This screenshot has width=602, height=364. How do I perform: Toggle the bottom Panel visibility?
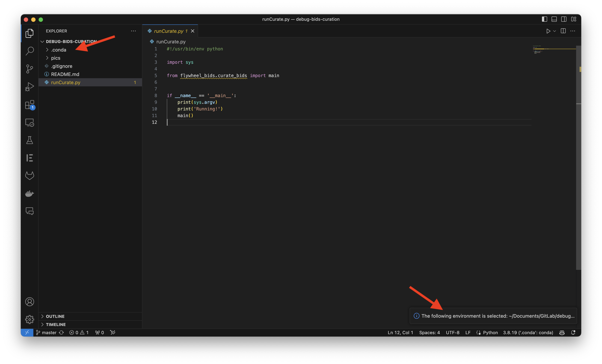click(x=554, y=19)
